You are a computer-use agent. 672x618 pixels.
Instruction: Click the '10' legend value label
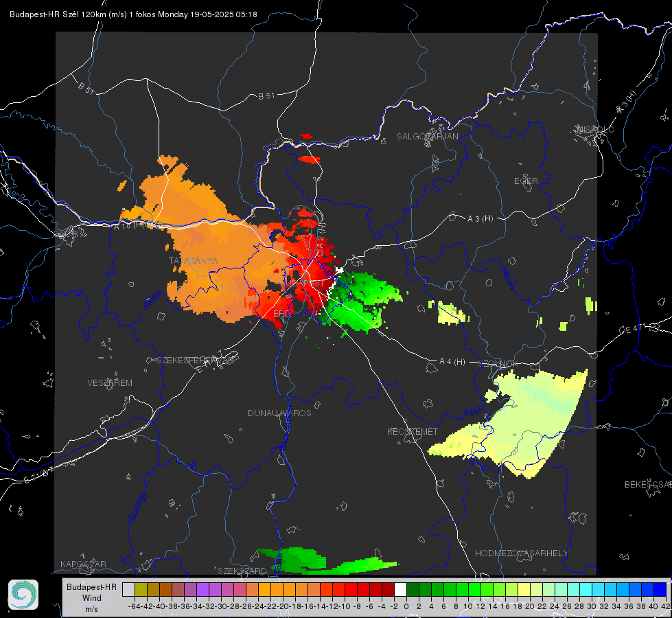point(467,606)
